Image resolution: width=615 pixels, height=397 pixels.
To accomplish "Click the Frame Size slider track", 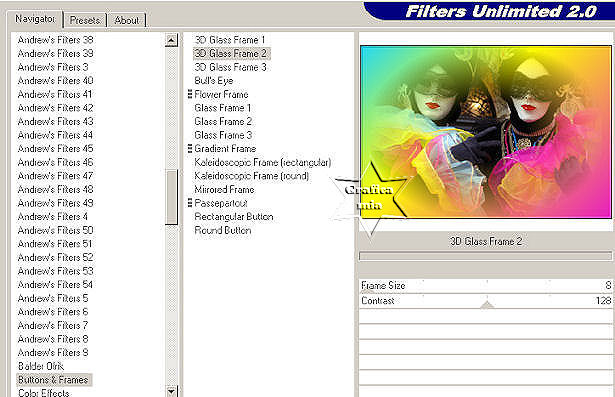I will pyautogui.click(x=486, y=286).
